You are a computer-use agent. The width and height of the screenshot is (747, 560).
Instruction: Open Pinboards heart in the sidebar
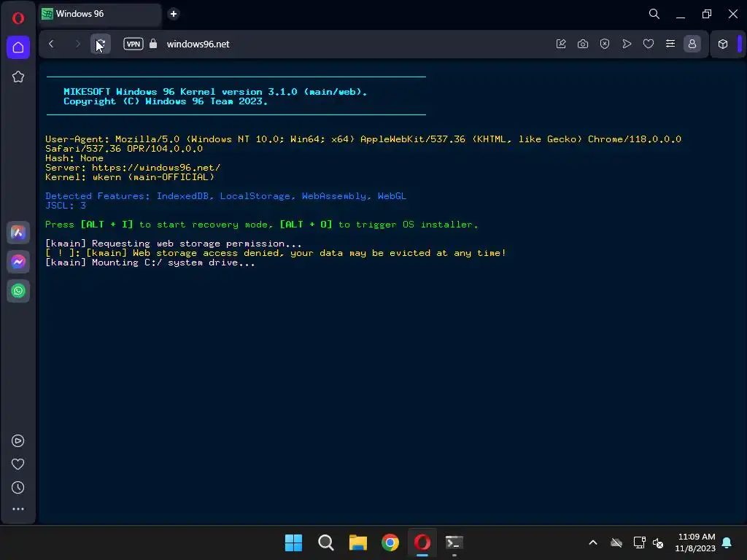[18, 464]
